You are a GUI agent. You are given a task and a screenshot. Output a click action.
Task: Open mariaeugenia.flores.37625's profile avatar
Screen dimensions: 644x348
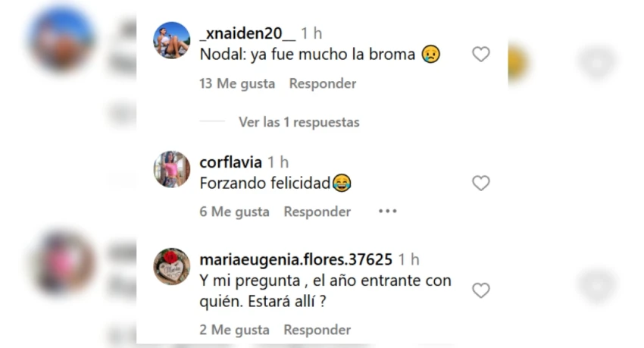click(x=172, y=266)
